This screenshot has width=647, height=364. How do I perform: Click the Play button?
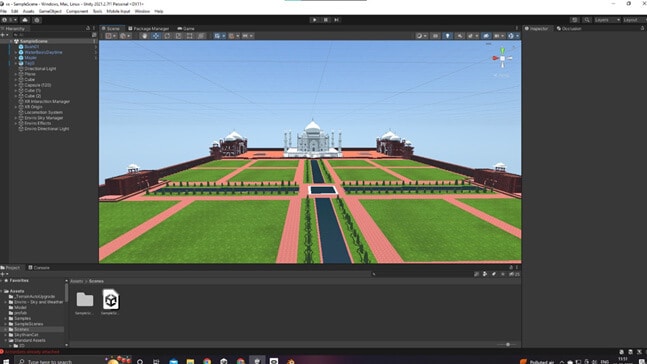tap(314, 20)
